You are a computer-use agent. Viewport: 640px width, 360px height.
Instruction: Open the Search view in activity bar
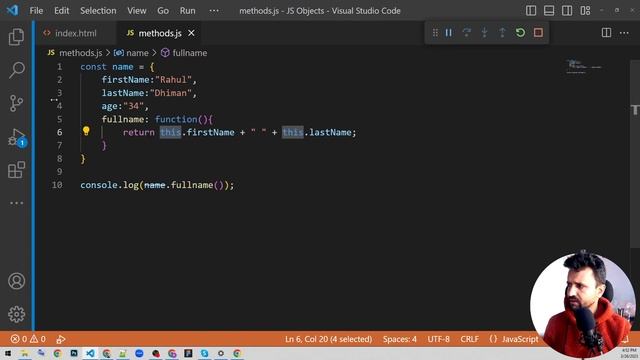tap(16, 70)
